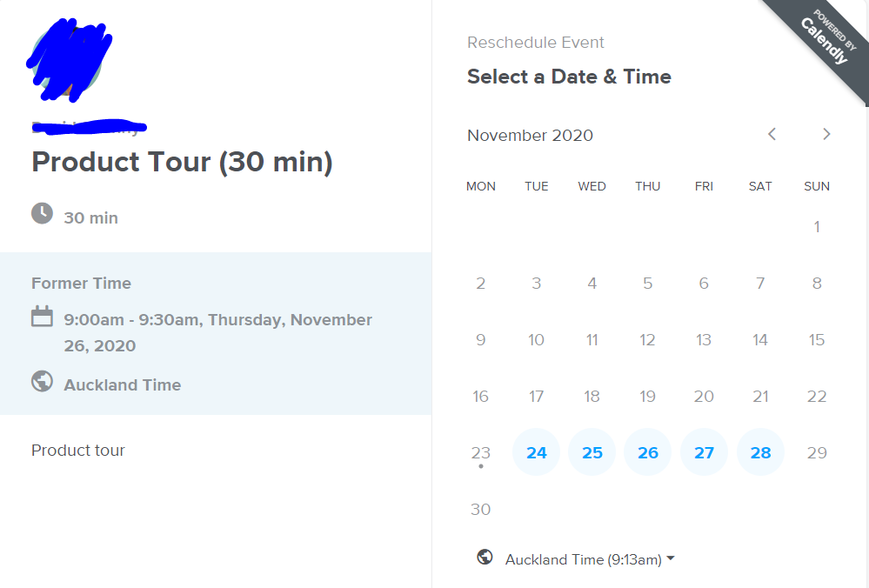Choose Saturday November 28
869x588 pixels.
pyautogui.click(x=760, y=452)
